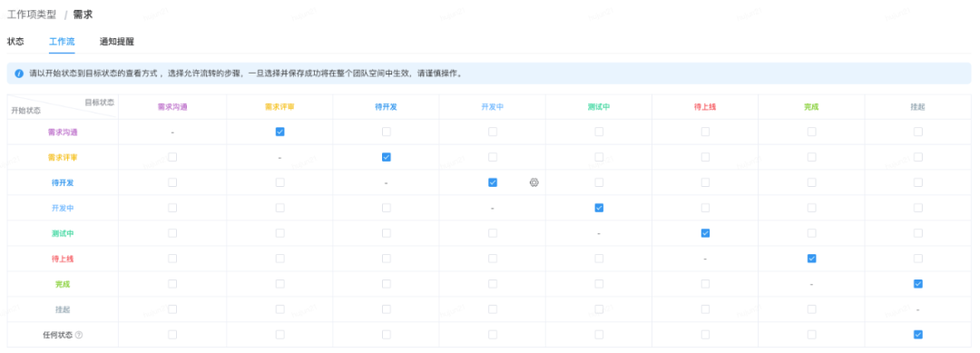Enable 待上线 to 测试中 transition
The image size is (980, 353).
click(x=599, y=259)
